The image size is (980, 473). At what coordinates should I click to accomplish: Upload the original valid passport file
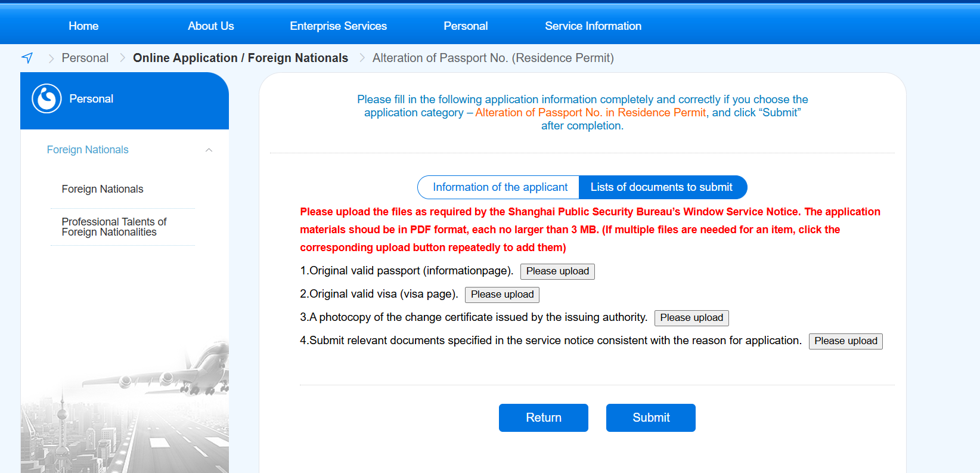(x=557, y=271)
